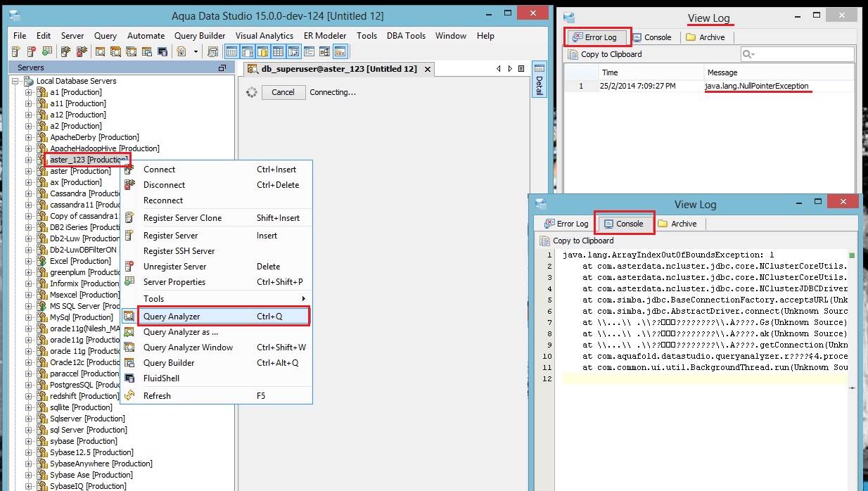This screenshot has width=868, height=491.
Task: Toggle first highlighted grid panel button
Action: pyautogui.click(x=231, y=51)
